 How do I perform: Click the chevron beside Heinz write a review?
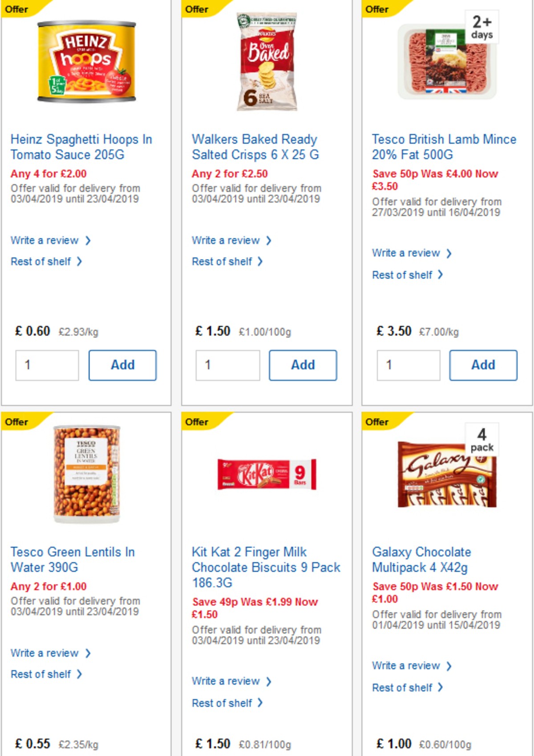pos(88,240)
